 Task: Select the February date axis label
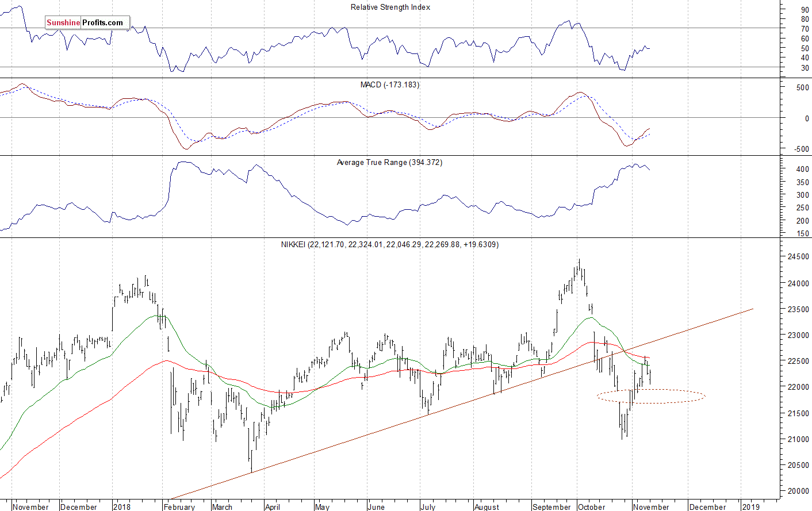tap(179, 507)
